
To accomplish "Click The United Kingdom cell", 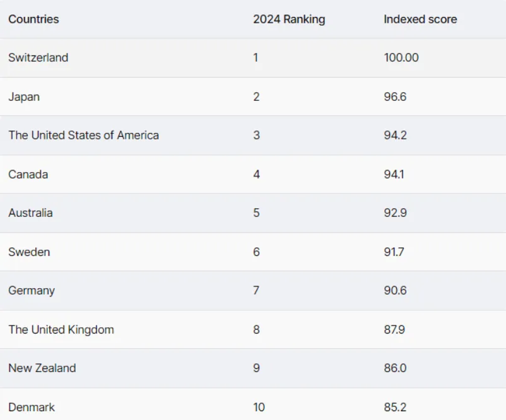I will [x=61, y=330].
